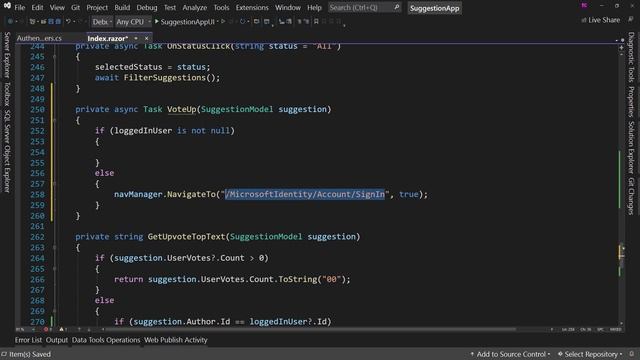
Task: Expand the Add to Source Control menu
Action: click(x=510, y=354)
